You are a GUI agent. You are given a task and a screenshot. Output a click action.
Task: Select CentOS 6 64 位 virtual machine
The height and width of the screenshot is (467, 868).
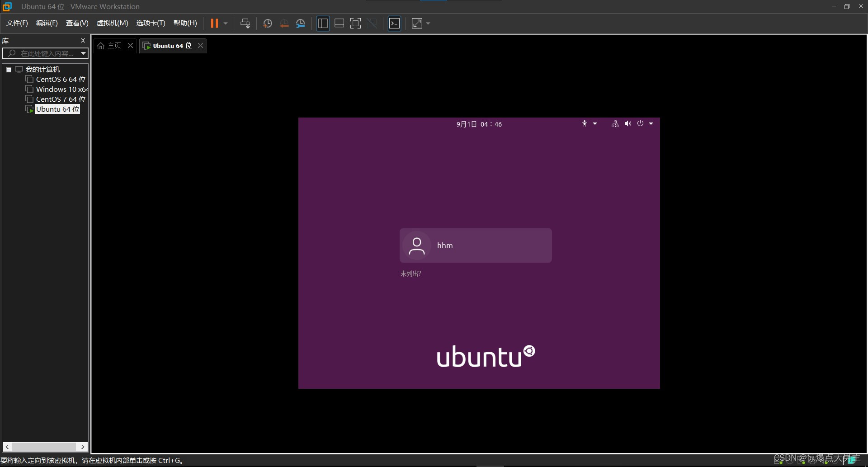point(61,80)
